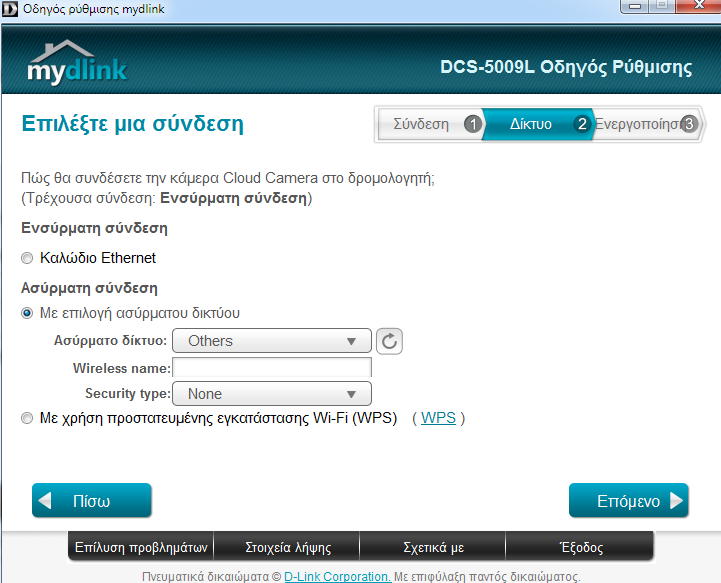Open Στοιχεία λήψης in bottom bar
This screenshot has height=583, width=721.
(287, 547)
